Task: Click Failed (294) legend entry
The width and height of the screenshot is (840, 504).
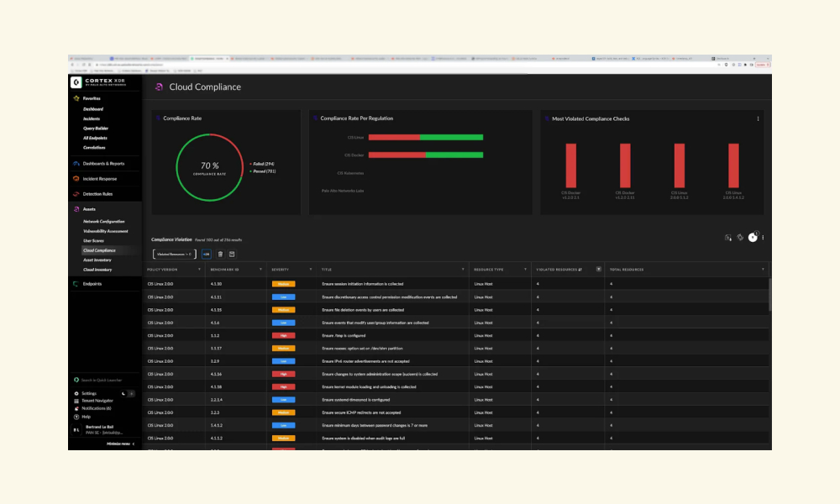Action: point(262,164)
